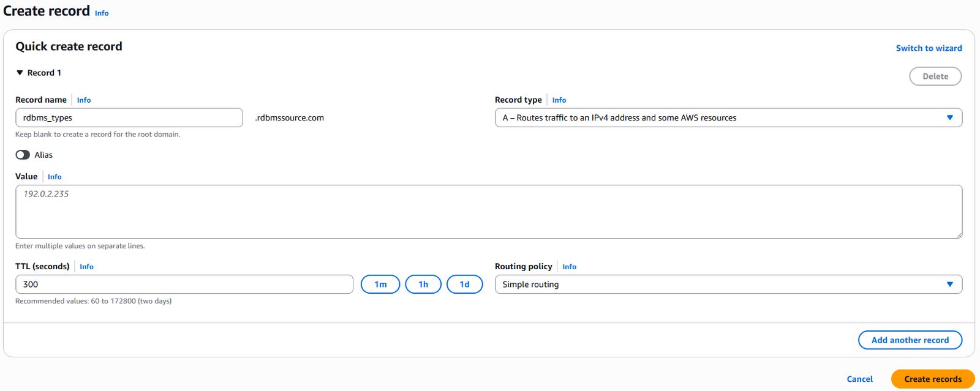Open the Routing policy dropdown
Viewport: 980px width, 391px height.
pyautogui.click(x=728, y=284)
